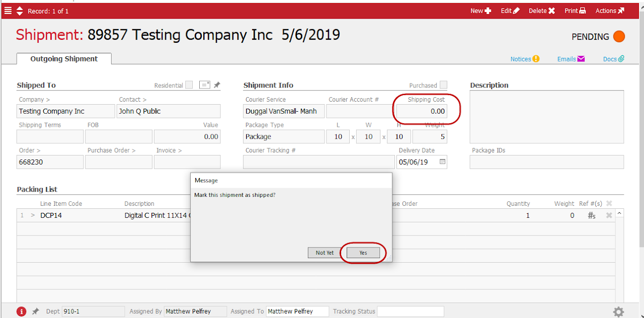Click Print in the top toolbar

(575, 11)
